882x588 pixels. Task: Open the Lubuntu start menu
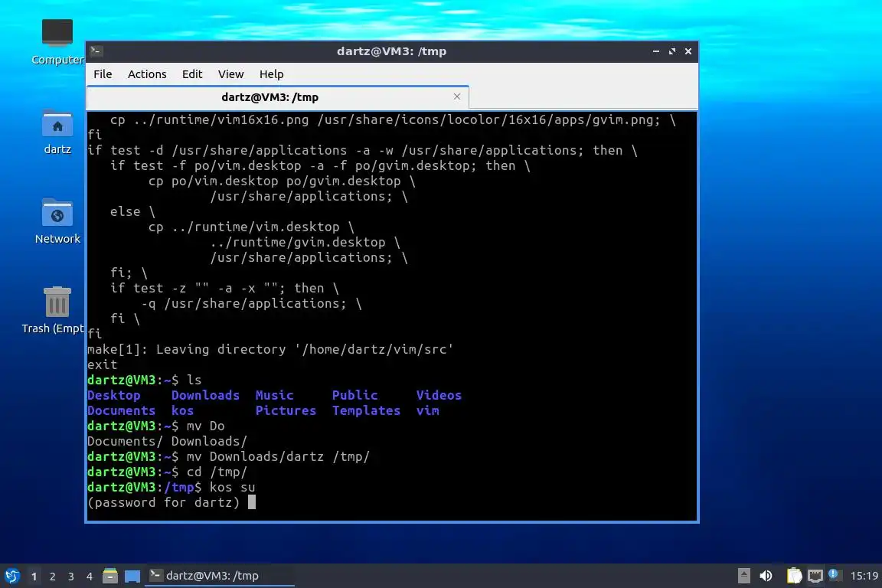[11, 576]
